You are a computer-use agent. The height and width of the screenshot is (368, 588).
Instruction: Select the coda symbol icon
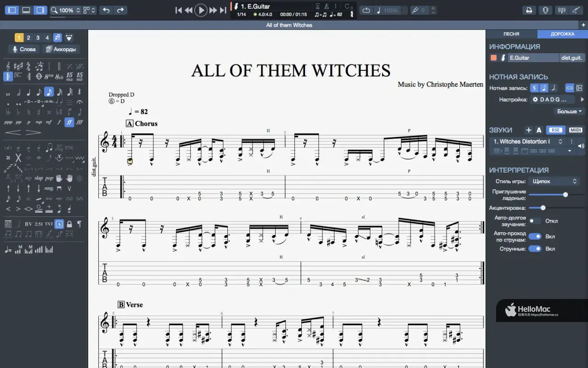point(39,76)
